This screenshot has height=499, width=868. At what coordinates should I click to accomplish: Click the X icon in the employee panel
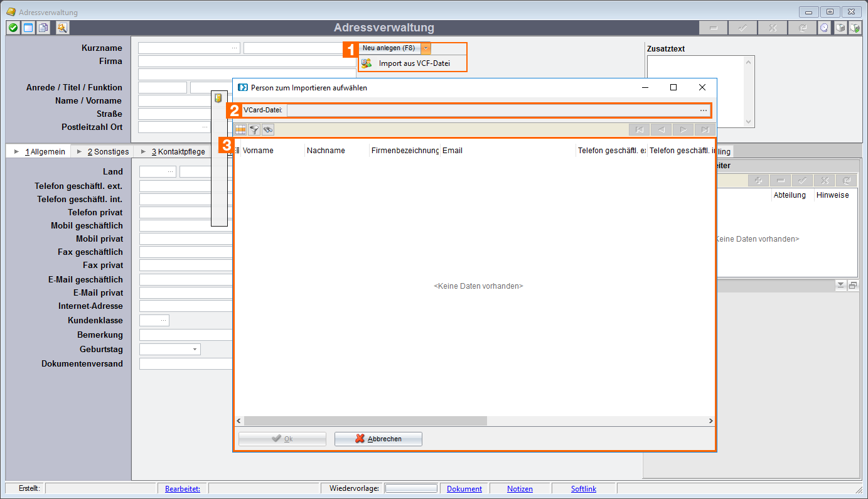[x=825, y=180]
